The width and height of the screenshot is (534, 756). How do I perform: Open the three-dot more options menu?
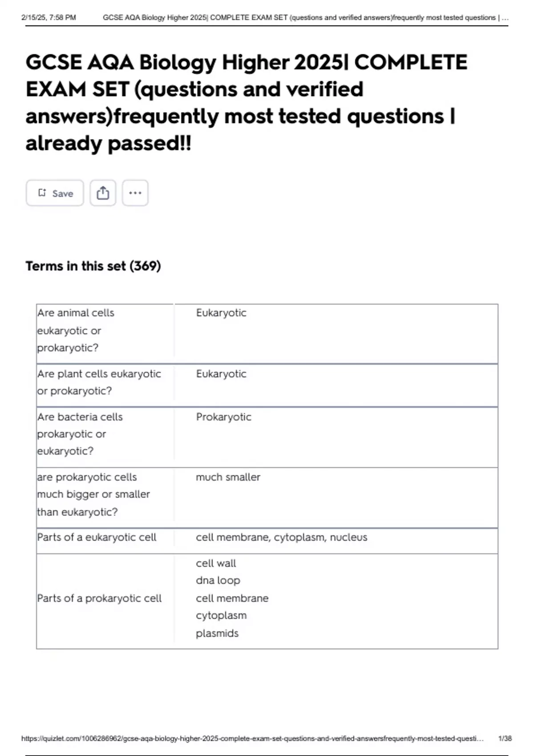point(135,193)
